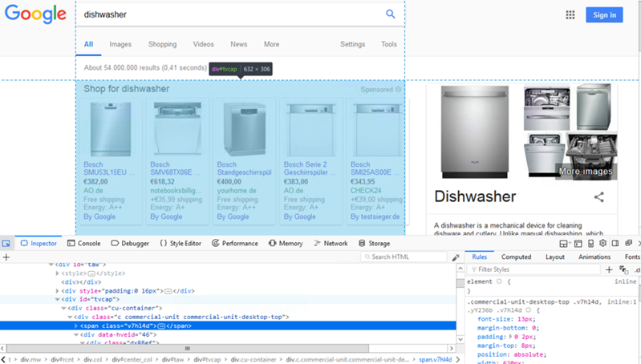Click More images on knowledge panel
Image resolution: width=641 pixels, height=364 pixels.
click(586, 171)
